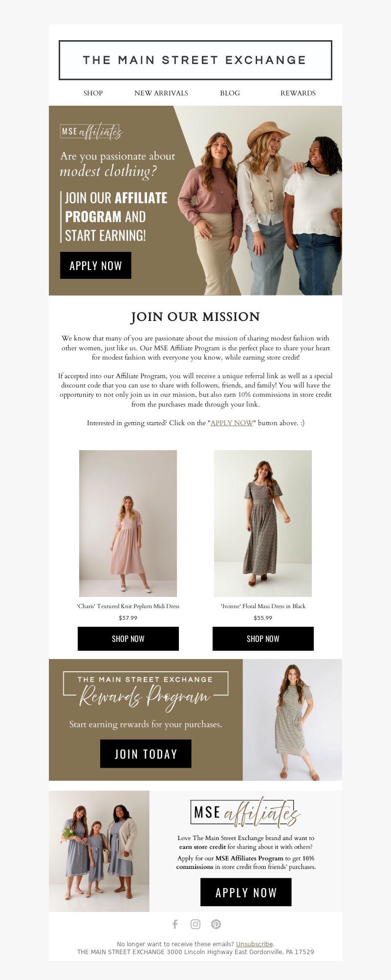
Task: Click JOIN TODAY in Rewards Program banner
Action: pos(146,753)
